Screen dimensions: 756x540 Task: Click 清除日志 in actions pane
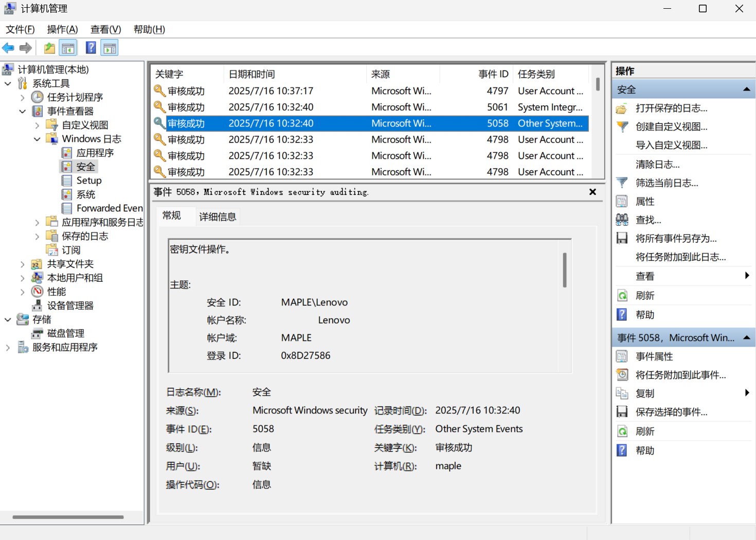click(x=657, y=165)
